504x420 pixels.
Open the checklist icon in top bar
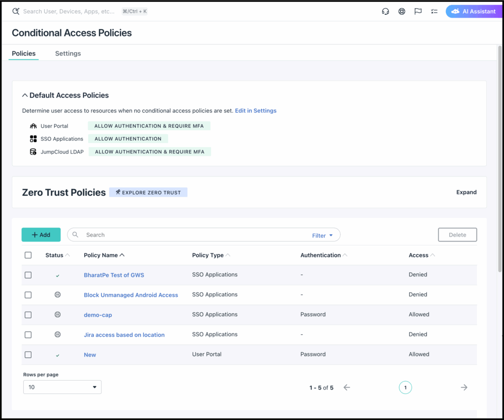coord(434,11)
